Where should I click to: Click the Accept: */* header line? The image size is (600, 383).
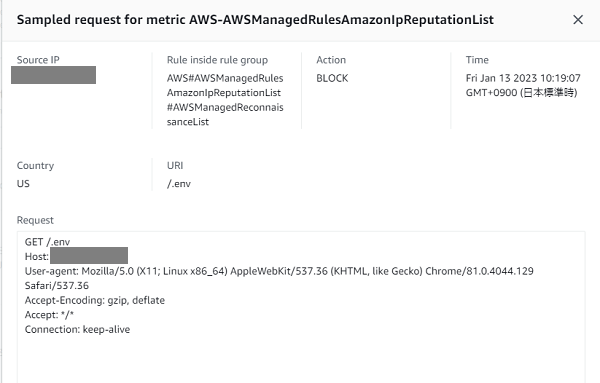pos(49,315)
